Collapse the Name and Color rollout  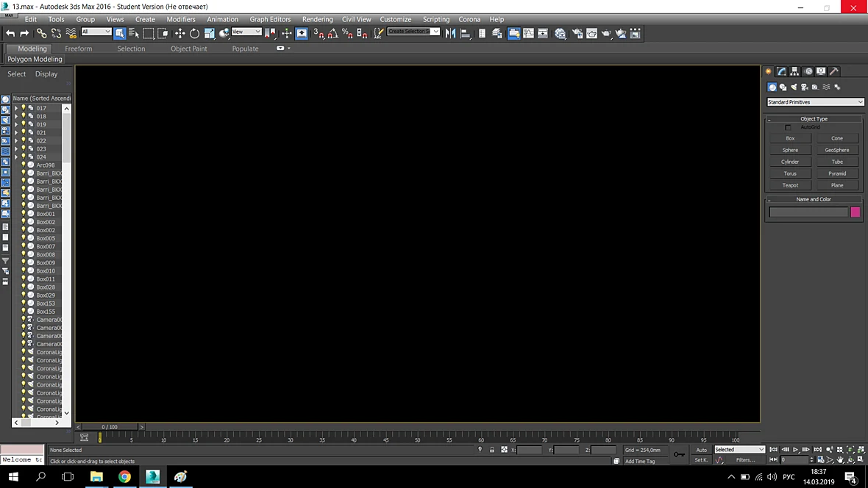click(814, 199)
